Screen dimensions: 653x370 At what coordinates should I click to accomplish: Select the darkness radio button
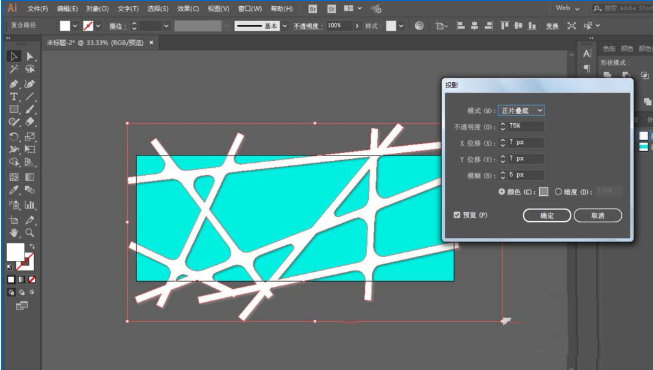pyautogui.click(x=558, y=192)
